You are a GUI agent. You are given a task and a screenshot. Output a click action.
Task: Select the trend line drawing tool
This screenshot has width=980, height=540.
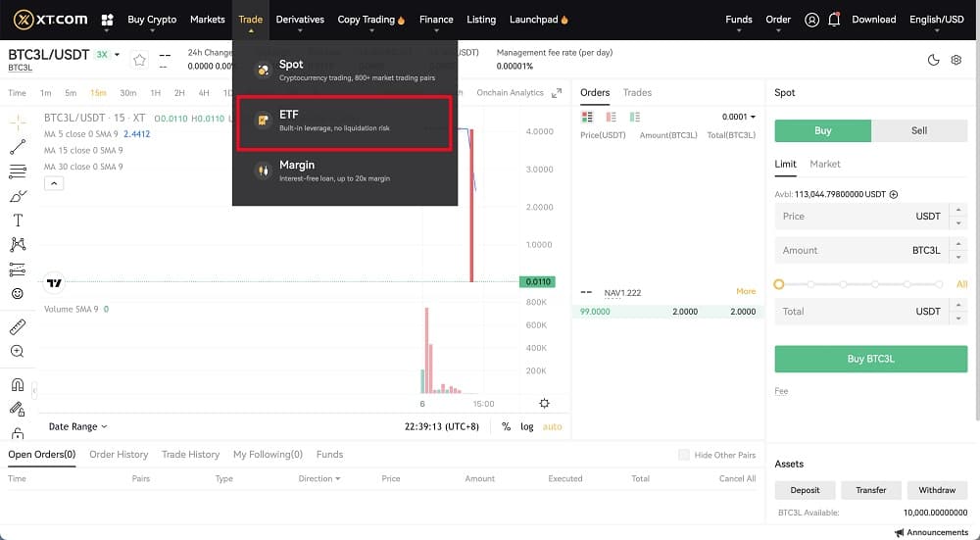[18, 147]
